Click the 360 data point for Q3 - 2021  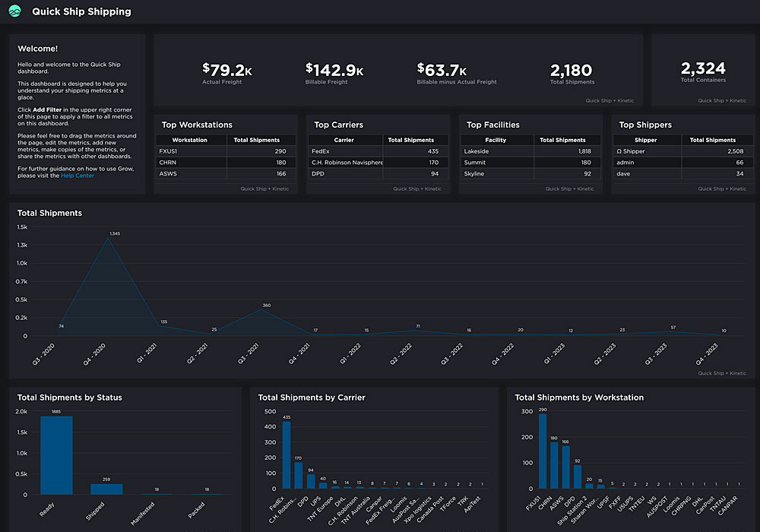click(265, 311)
